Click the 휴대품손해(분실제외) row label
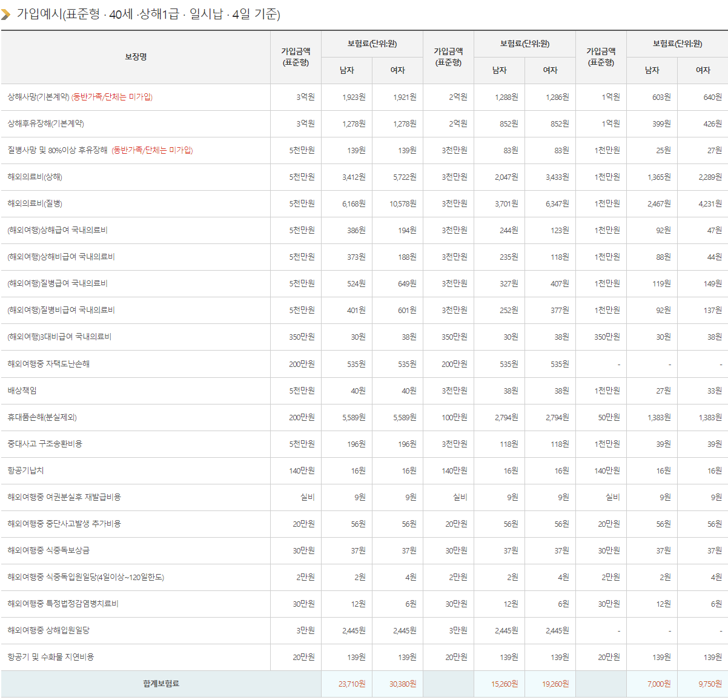 coord(42,417)
